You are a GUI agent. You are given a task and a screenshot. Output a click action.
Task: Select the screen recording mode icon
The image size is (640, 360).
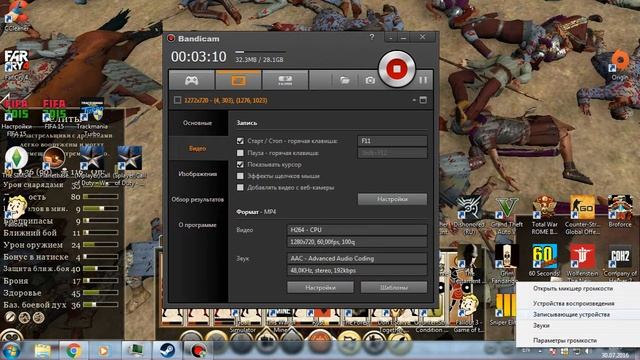[238, 80]
